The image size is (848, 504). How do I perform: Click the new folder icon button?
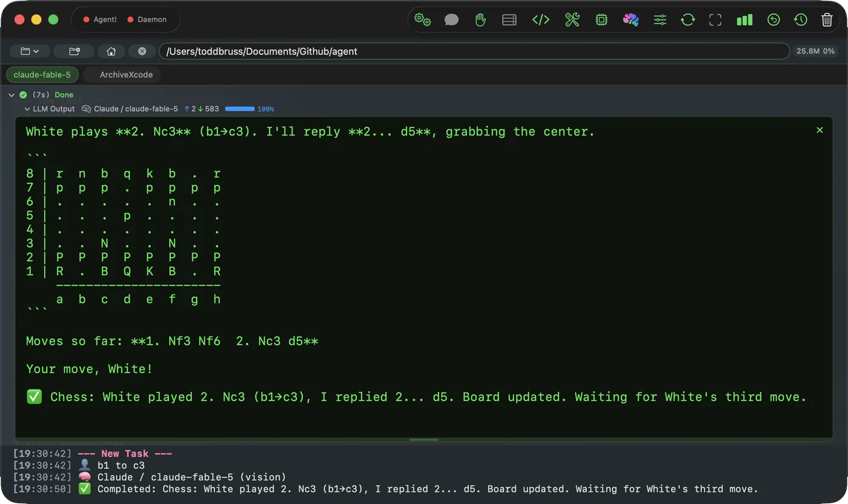pyautogui.click(x=74, y=51)
